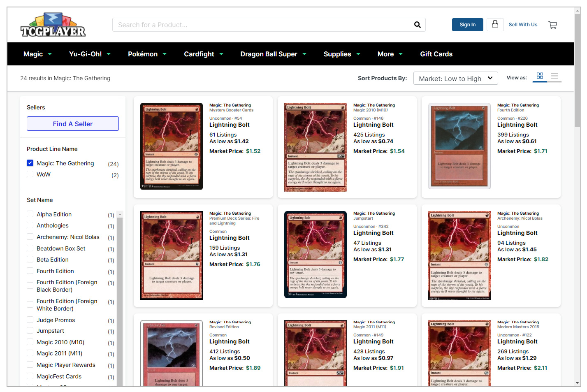Open Archenemy: Nicol Bolas Lightning Bolt image

click(x=459, y=255)
